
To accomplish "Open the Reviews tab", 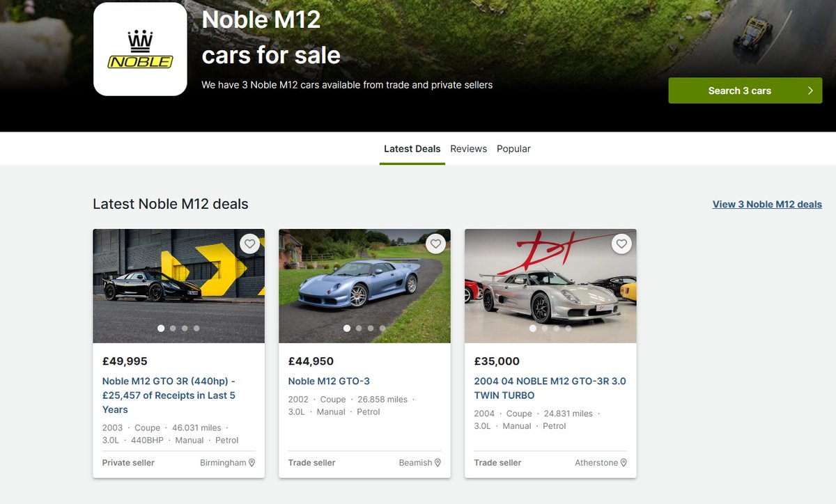I will 469,149.
